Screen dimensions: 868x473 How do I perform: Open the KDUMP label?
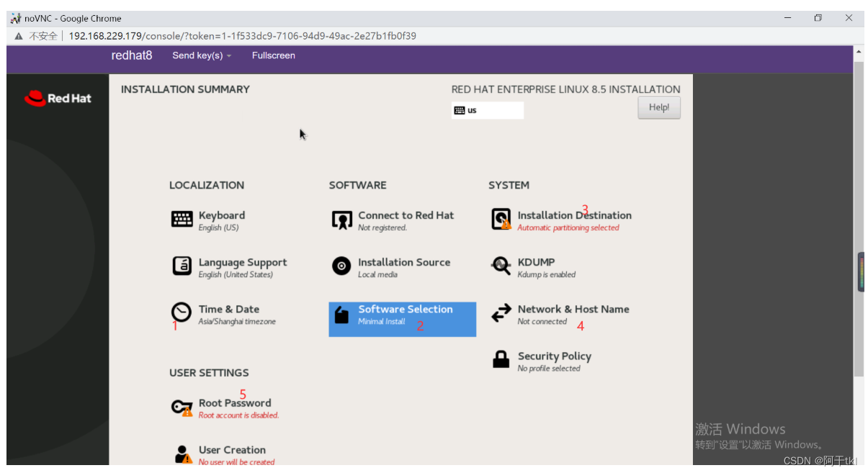pos(537,262)
